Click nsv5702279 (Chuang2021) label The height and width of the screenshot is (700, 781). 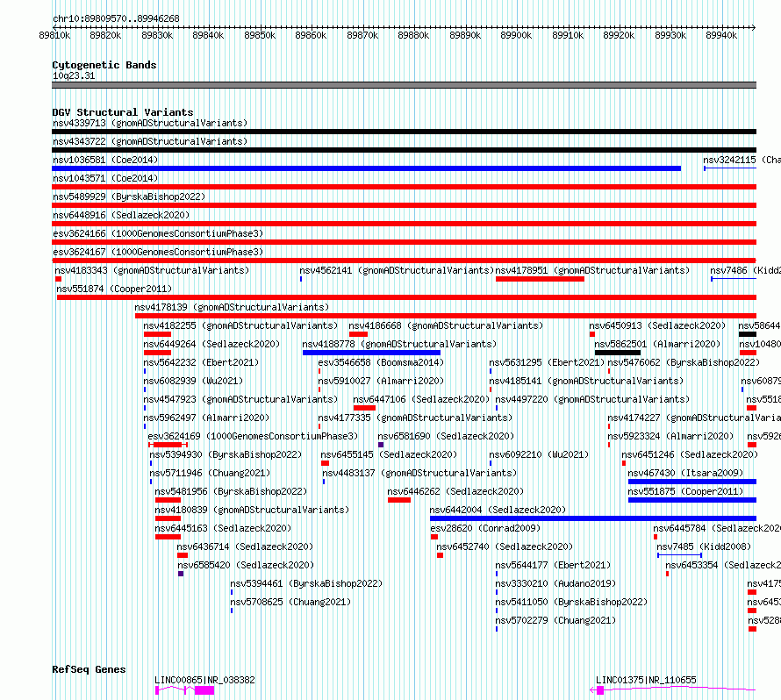[x=555, y=620]
